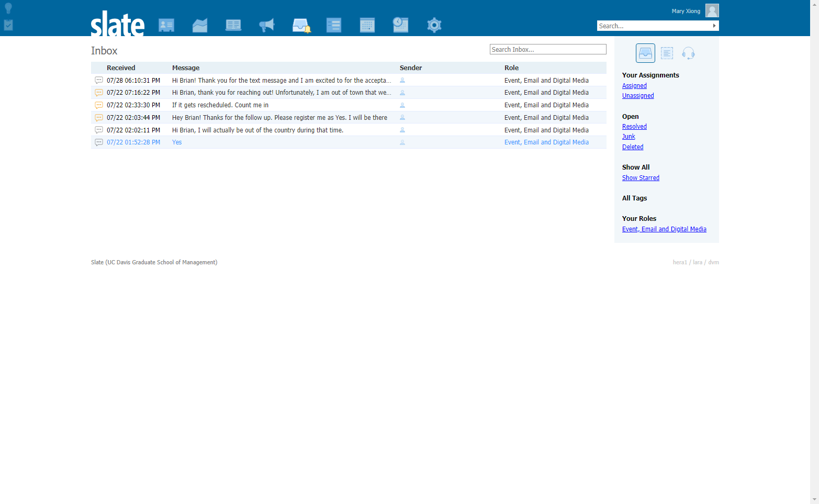Click the Message column header
Viewport: 819px width, 504px height.
click(x=186, y=68)
